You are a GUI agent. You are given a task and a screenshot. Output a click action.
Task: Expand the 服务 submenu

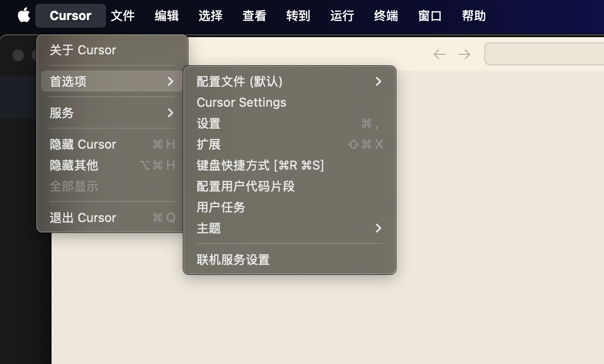pos(112,113)
